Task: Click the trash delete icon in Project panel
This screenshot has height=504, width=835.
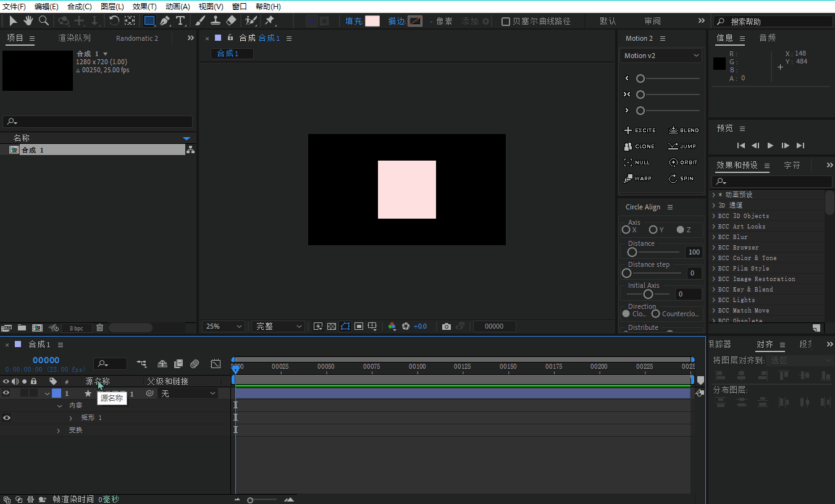Action: tap(99, 327)
